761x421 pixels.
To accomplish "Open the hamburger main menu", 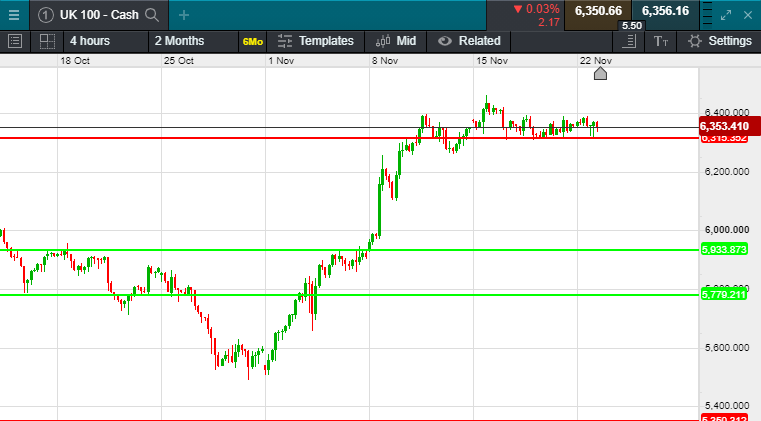I will click(x=14, y=15).
